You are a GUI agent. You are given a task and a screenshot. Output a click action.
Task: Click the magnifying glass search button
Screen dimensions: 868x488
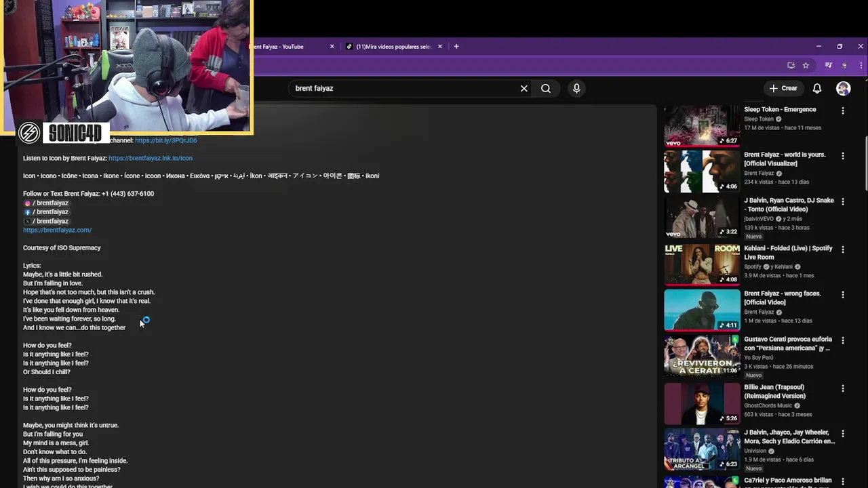(546, 88)
